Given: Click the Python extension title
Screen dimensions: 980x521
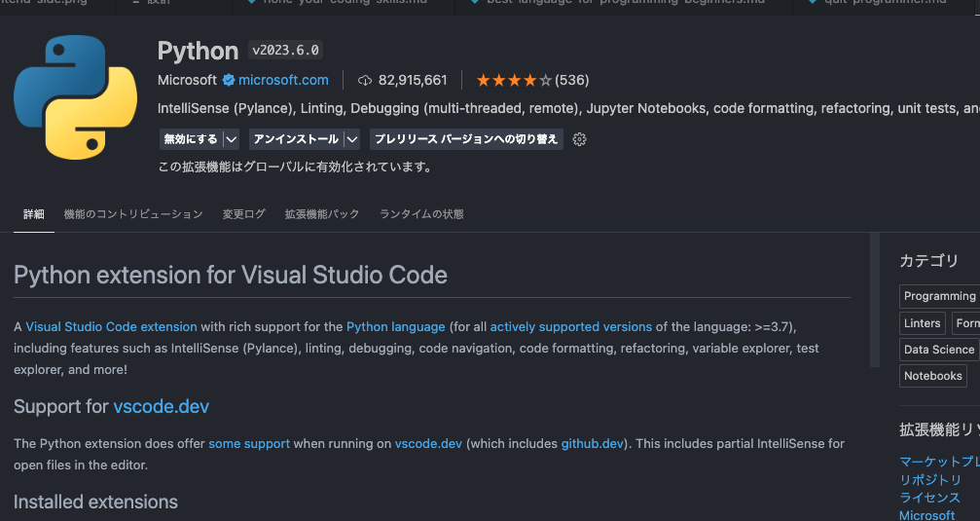Looking at the screenshot, I should (x=198, y=51).
